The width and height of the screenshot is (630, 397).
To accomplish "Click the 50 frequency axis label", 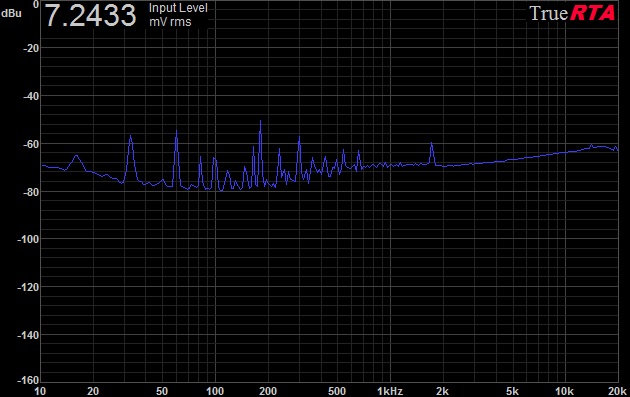I will 162,391.
